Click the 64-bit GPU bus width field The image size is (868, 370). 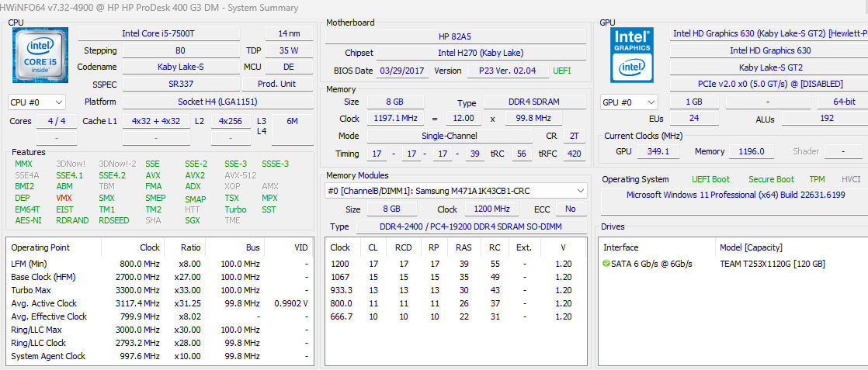pos(844,102)
